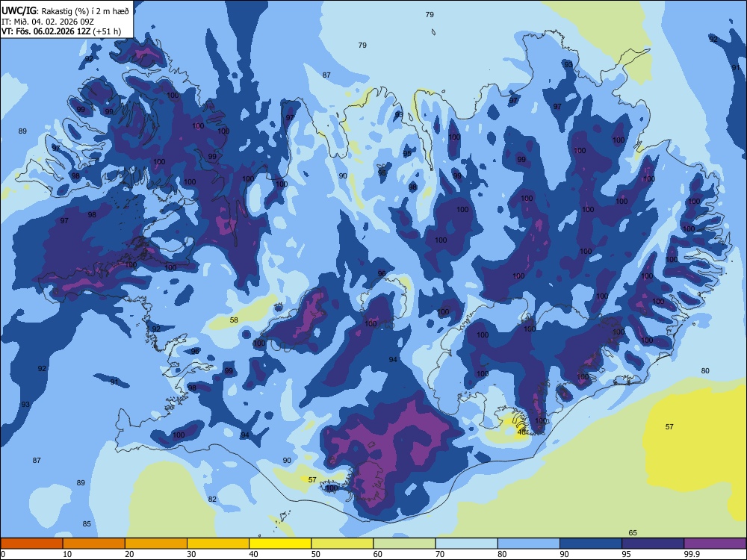Click the title 'UWC/IG: Rakastig (%) í 2 m hæð'
747x560 pixels.
(65, 11)
